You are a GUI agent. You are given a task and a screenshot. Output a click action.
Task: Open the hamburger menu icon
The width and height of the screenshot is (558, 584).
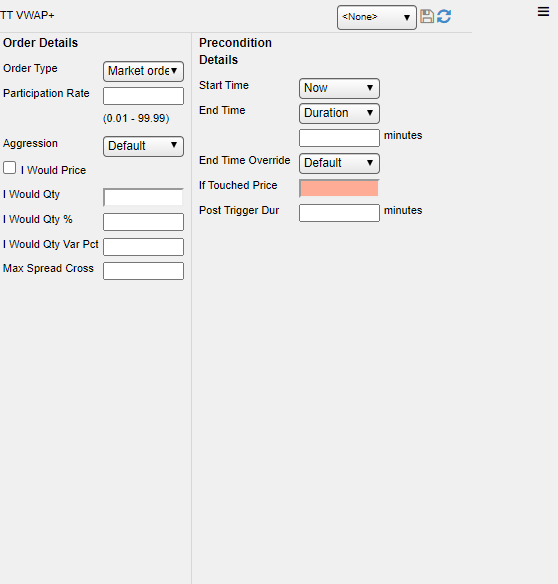[543, 12]
